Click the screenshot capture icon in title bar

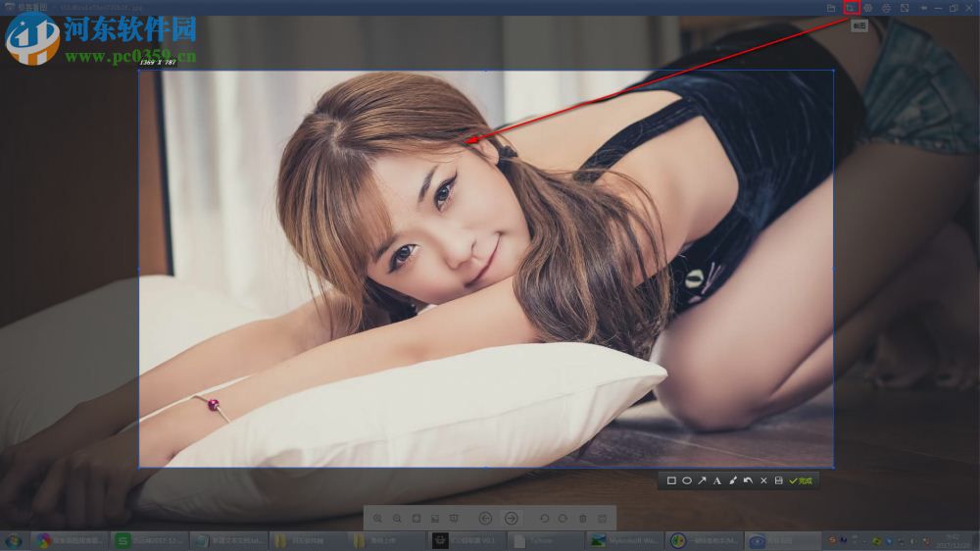851,8
